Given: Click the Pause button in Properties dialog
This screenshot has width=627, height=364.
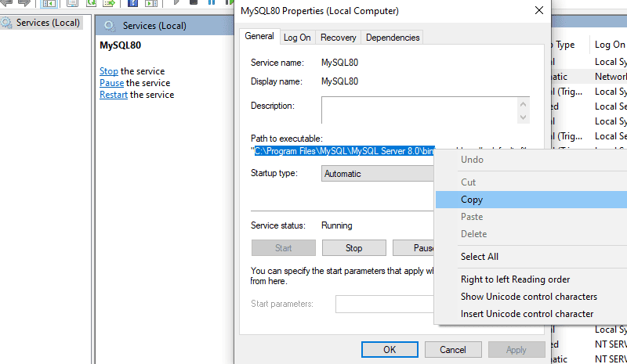Looking at the screenshot, I should point(414,247).
